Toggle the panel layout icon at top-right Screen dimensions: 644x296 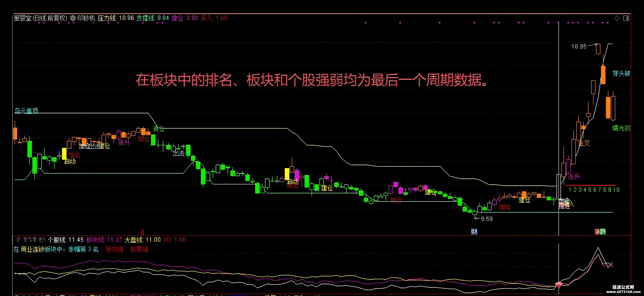click(x=626, y=18)
